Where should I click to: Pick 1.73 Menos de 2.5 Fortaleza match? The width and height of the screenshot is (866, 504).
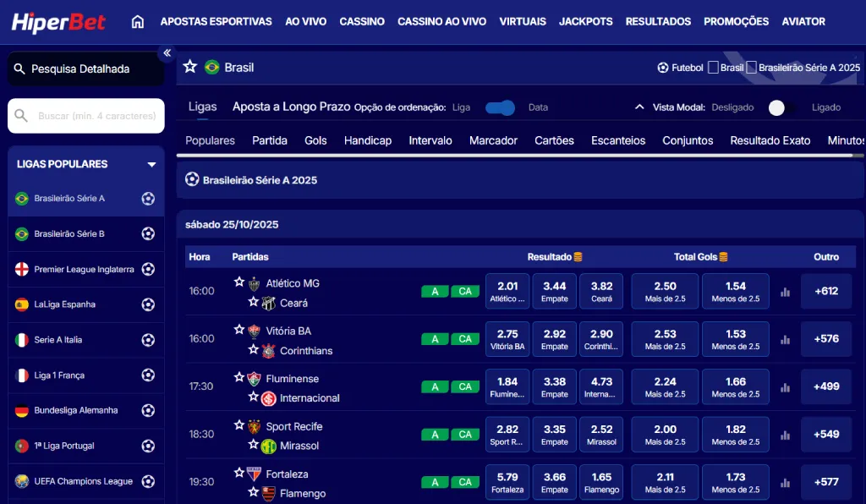(735, 483)
